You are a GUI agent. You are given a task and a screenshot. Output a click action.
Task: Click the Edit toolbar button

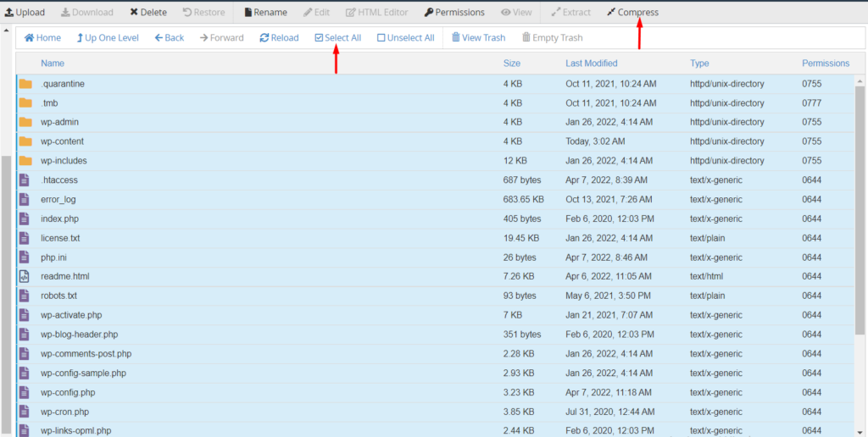tap(317, 12)
